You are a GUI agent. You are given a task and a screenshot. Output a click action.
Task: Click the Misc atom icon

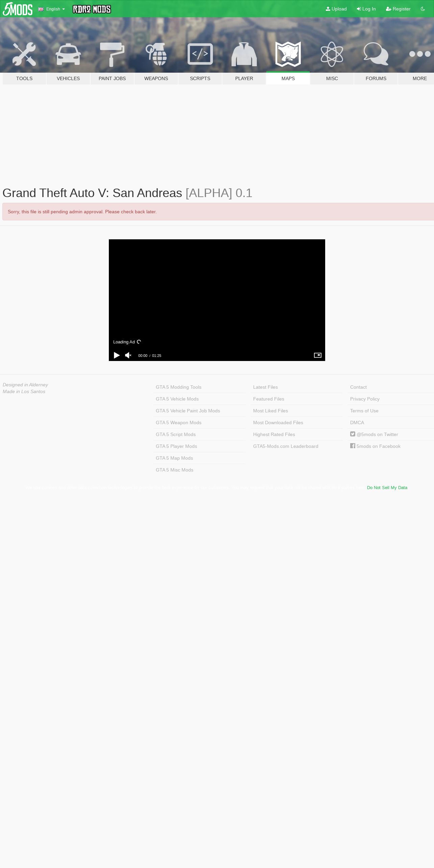pyautogui.click(x=332, y=54)
